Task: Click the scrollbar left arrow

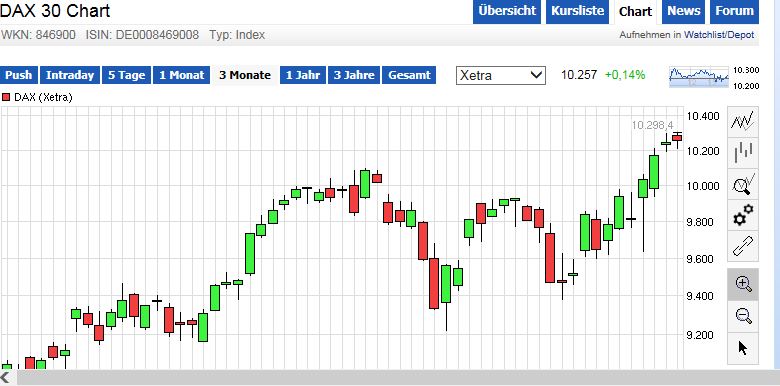Action: 6,377
